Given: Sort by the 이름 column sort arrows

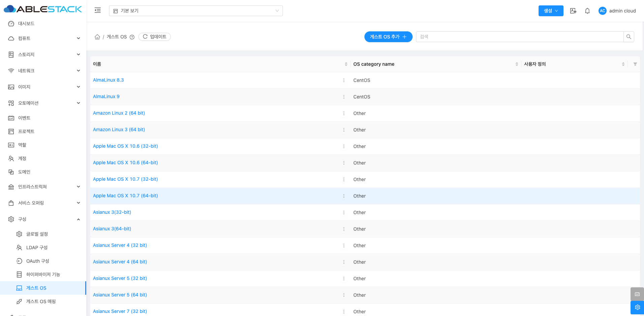Looking at the screenshot, I should [x=346, y=64].
